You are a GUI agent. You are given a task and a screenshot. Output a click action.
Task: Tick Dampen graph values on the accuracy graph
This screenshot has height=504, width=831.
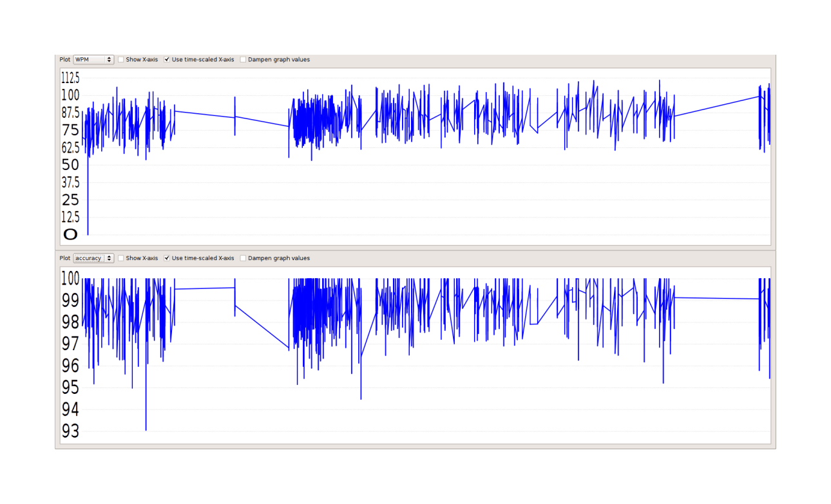(244, 258)
